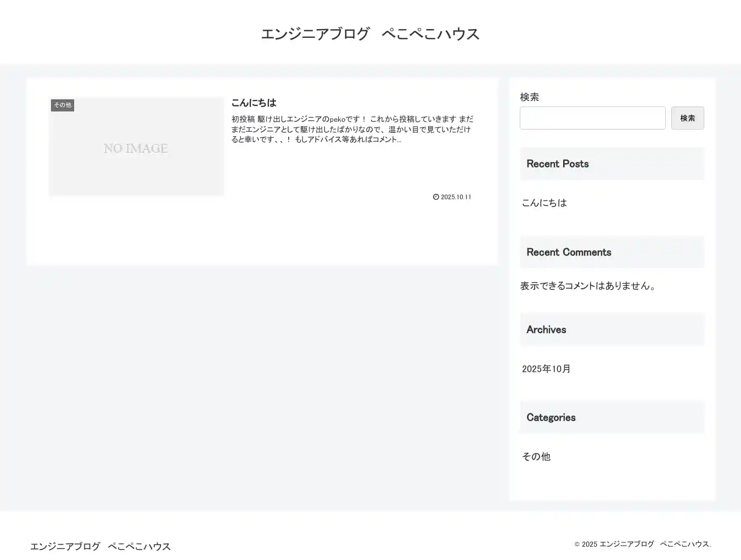Focus the sidebar search text field

592,118
